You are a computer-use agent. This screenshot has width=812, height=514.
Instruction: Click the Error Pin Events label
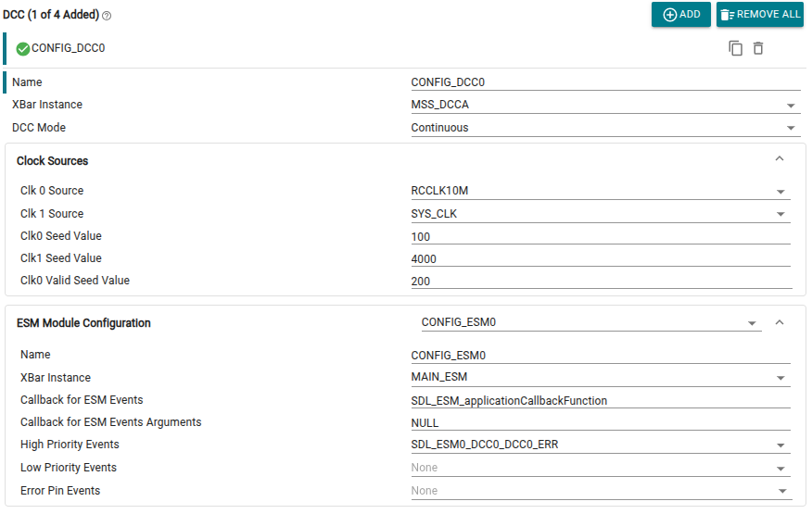(60, 490)
